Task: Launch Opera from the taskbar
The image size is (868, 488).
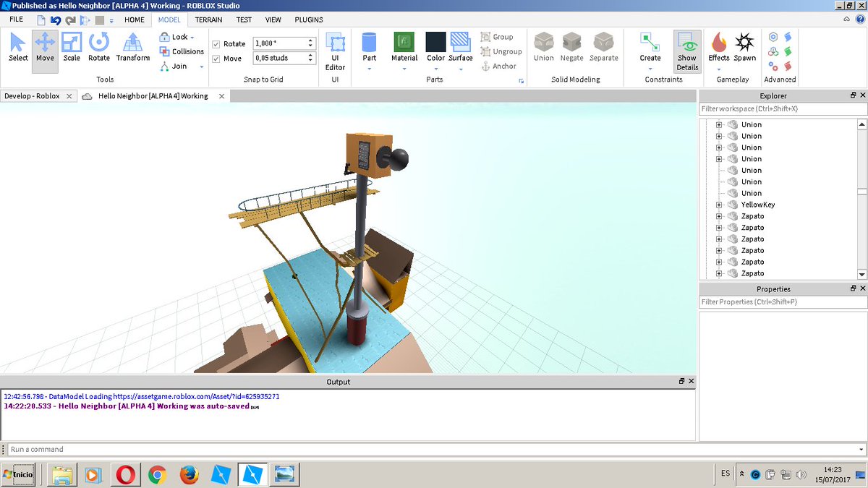Action: coord(125,474)
